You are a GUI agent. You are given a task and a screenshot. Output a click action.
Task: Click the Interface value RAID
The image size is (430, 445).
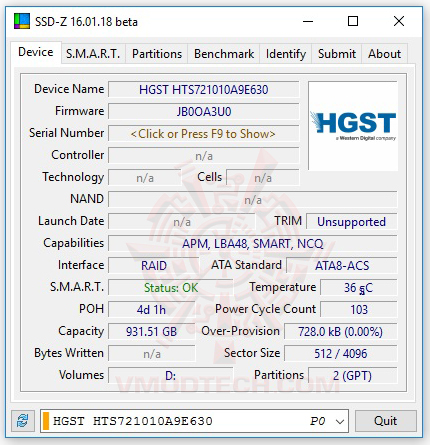[154, 266]
